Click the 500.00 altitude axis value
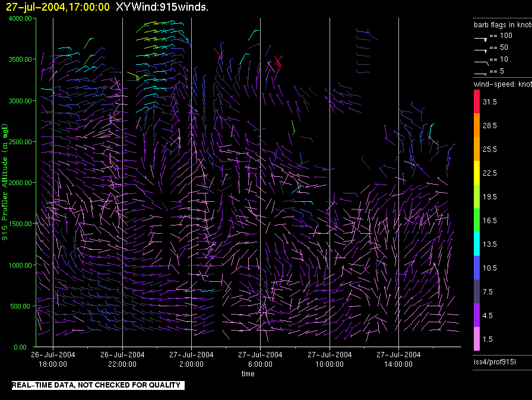 pyautogui.click(x=20, y=306)
